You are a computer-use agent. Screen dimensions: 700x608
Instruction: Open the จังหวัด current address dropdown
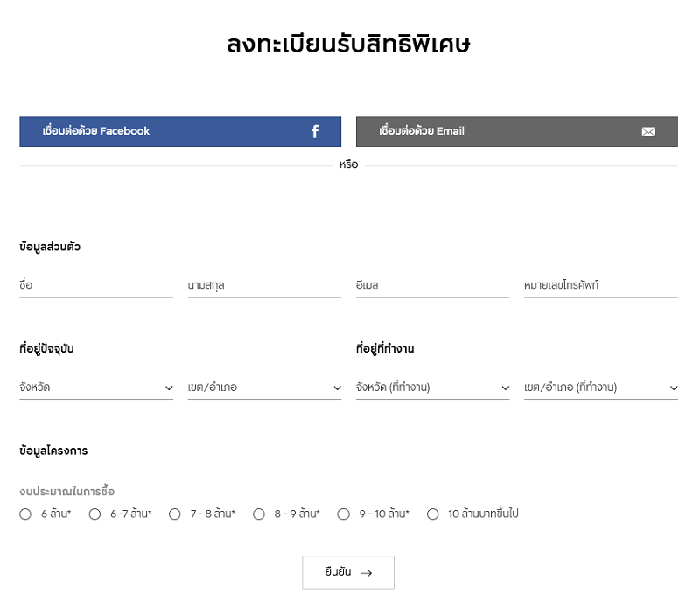point(96,388)
